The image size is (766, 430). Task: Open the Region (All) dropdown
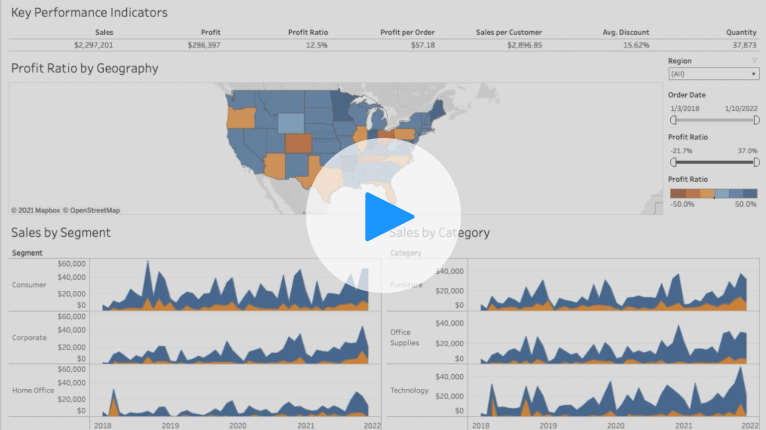click(713, 74)
